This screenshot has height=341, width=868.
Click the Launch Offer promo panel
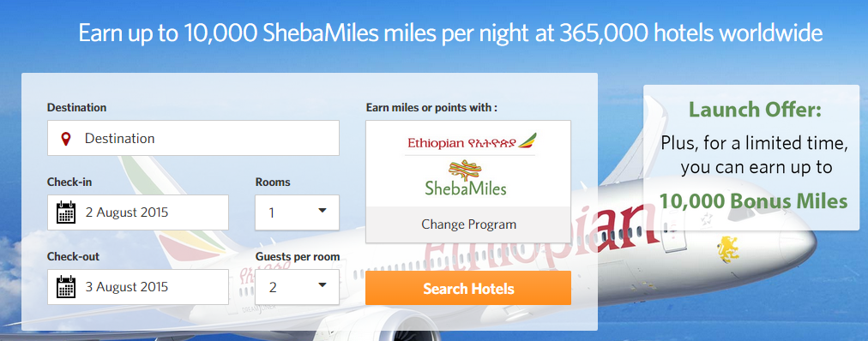751,158
